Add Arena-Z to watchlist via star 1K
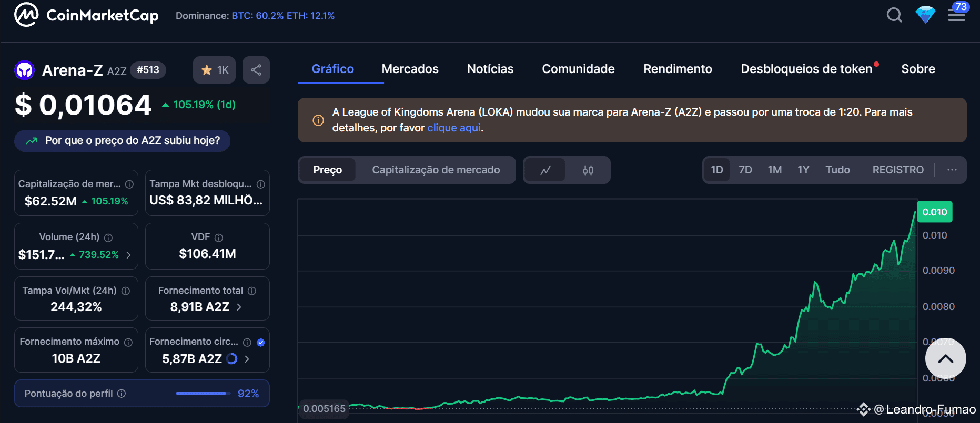The height and width of the screenshot is (423, 980). tap(215, 70)
